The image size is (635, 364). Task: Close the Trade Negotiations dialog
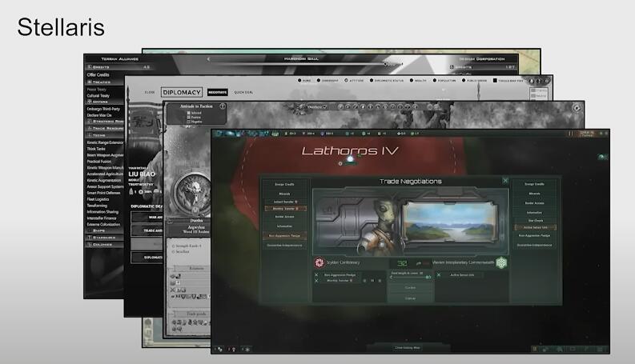point(505,181)
